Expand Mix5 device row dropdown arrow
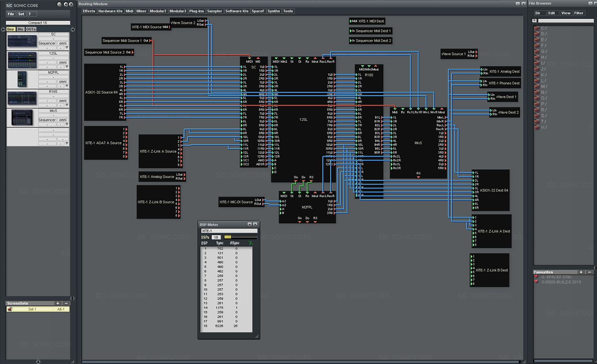 pos(67,124)
